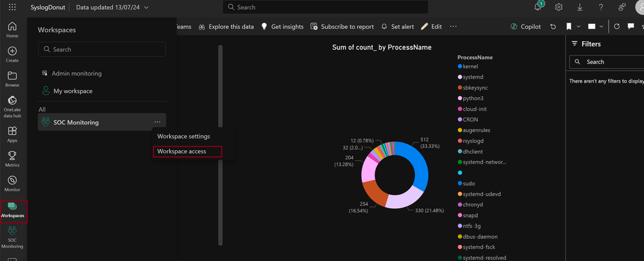644x261 pixels.
Task: Reset report to default view
Action: [553, 26]
